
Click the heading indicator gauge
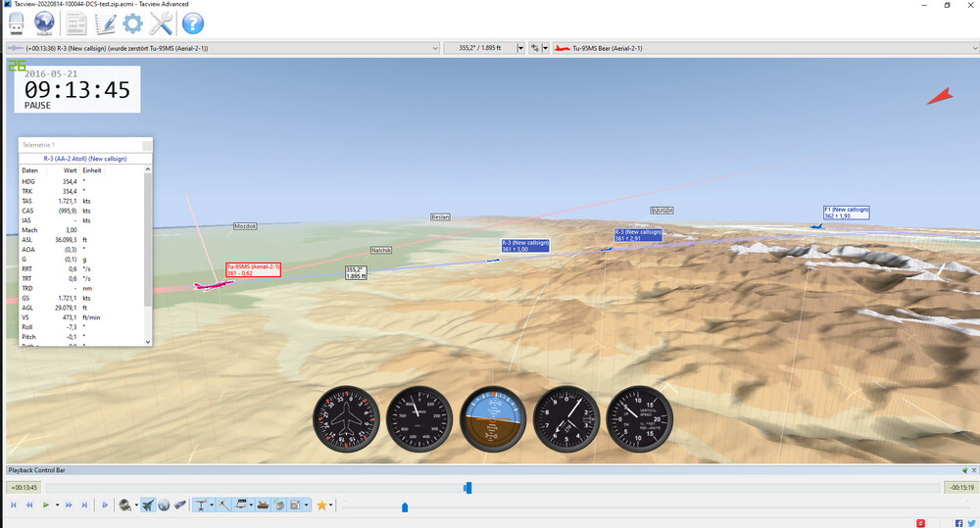pos(346,418)
